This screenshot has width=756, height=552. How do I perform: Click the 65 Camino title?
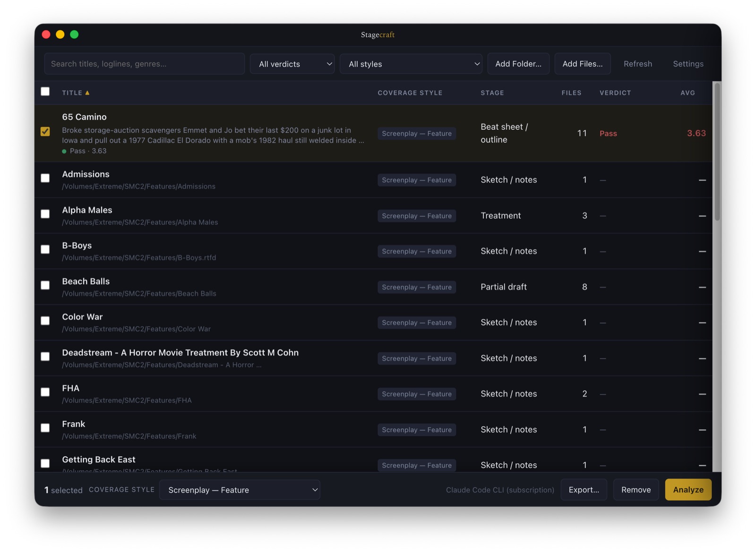(x=85, y=117)
